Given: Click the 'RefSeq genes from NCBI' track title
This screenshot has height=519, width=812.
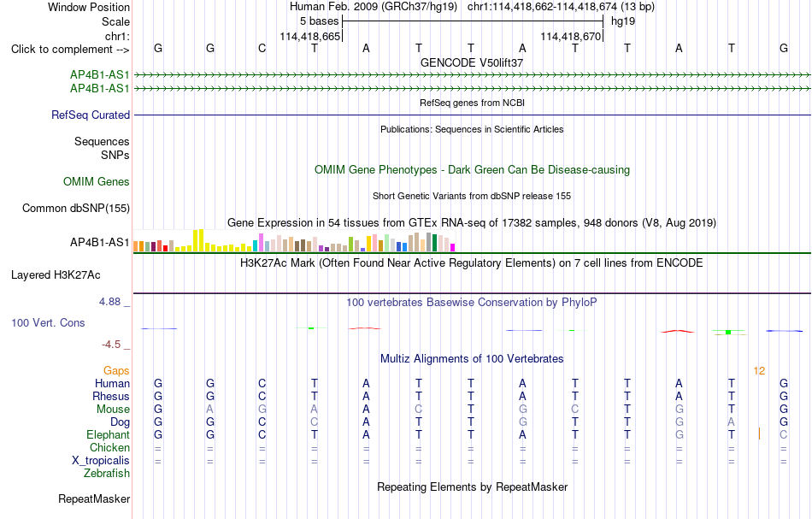Looking at the screenshot, I should coord(473,103).
